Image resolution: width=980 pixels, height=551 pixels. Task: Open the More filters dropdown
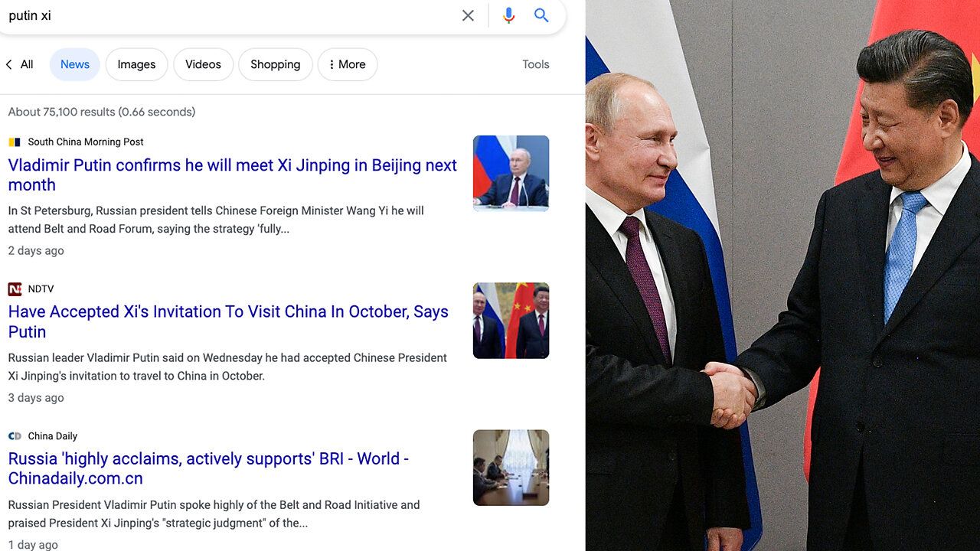tap(348, 64)
